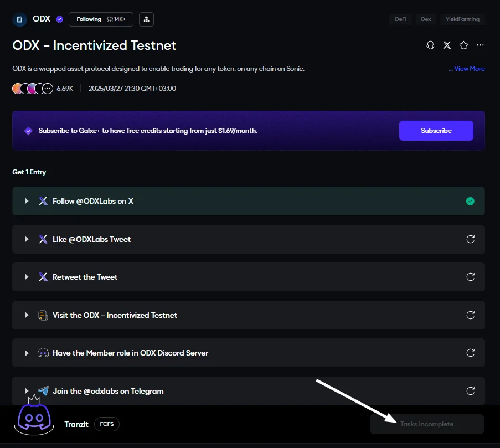Click the X logo on the Follow @ODXLabs row
The height and width of the screenshot is (448, 500).
point(43,201)
